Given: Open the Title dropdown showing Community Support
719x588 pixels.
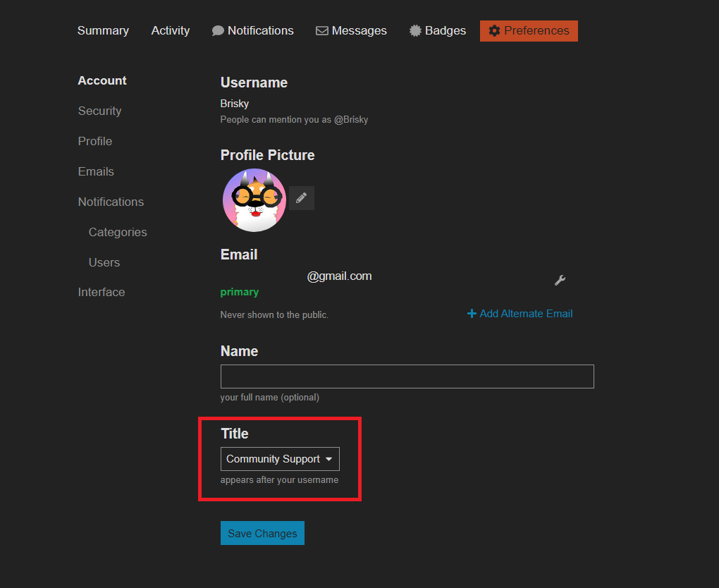Looking at the screenshot, I should (x=280, y=459).
